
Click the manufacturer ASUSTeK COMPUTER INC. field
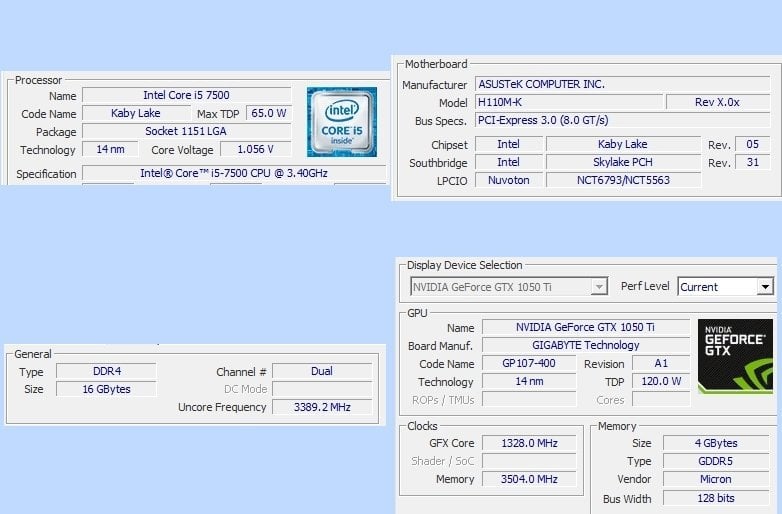pyautogui.click(x=622, y=84)
